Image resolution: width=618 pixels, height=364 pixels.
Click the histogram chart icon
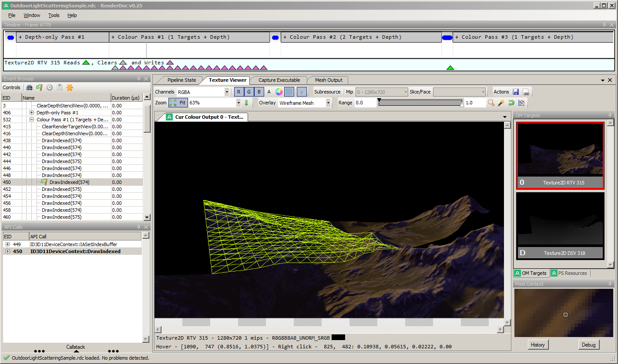click(521, 103)
